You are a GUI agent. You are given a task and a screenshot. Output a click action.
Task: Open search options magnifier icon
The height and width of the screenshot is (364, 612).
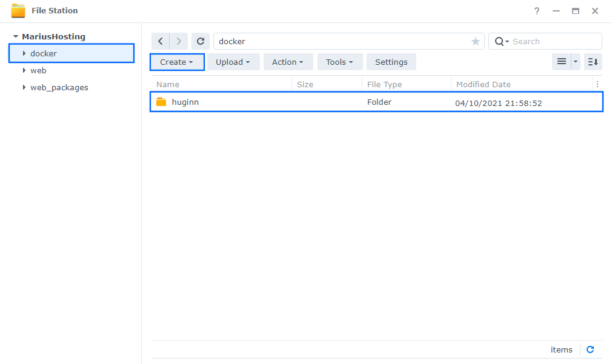tap(501, 41)
